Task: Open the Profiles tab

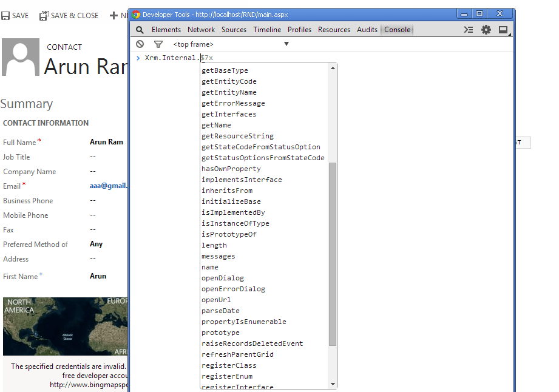Action: 299,30
